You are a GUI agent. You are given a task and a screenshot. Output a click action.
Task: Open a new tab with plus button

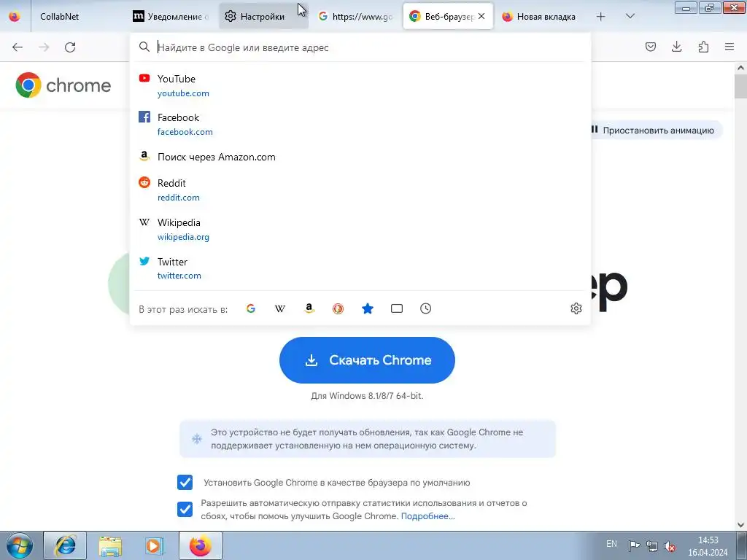[601, 16]
